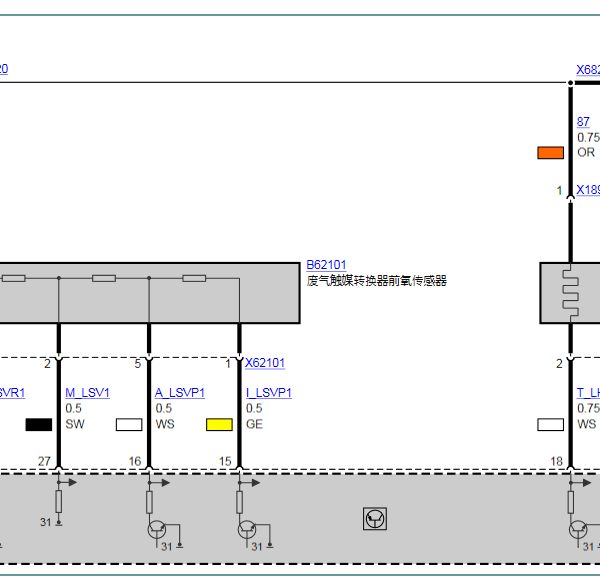This screenshot has height=577, width=600.
Task: Open the B62101 component link
Action: point(326,265)
